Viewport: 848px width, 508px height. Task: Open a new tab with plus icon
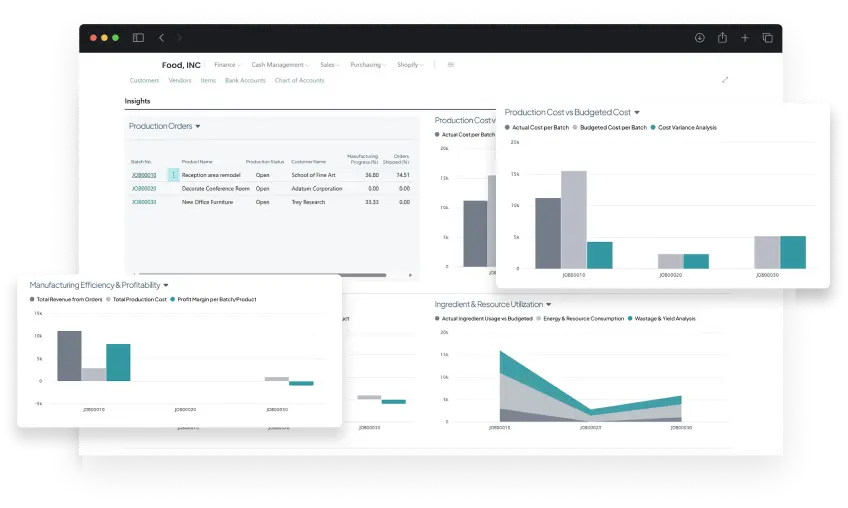[x=745, y=38]
